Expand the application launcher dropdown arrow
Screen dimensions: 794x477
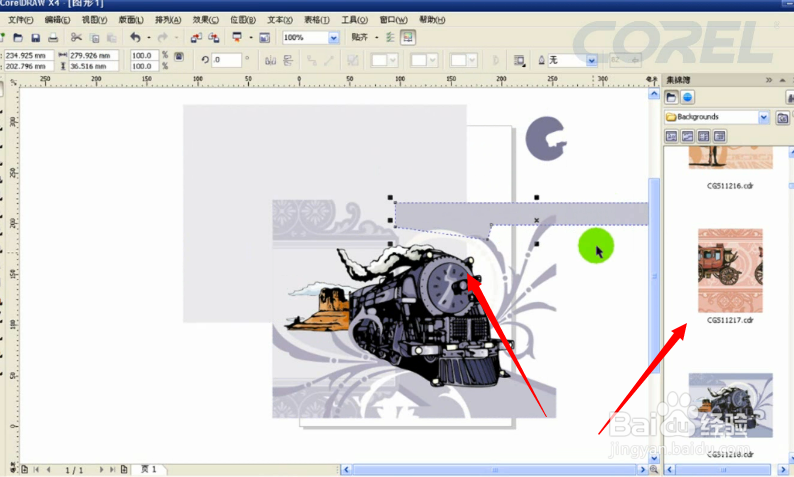pyautogui.click(x=251, y=37)
